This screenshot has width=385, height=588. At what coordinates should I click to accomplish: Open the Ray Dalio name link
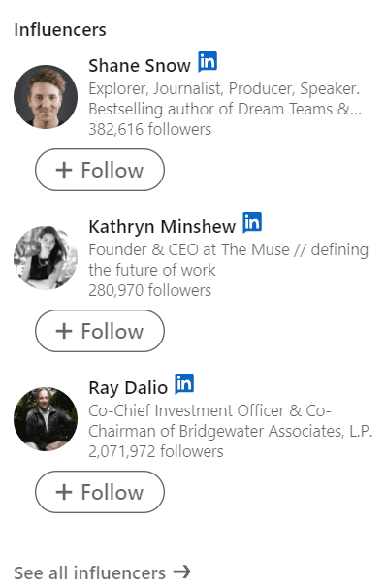pos(128,388)
